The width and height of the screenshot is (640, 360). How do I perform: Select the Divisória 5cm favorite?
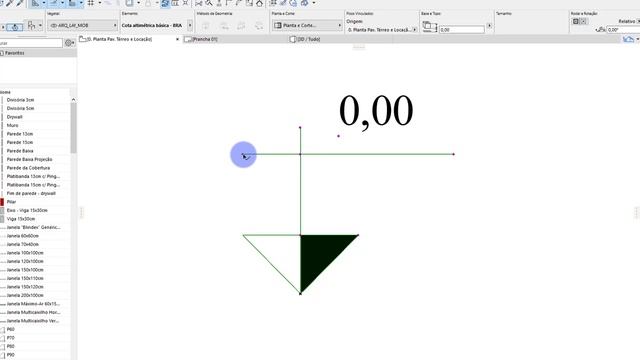coord(20,109)
